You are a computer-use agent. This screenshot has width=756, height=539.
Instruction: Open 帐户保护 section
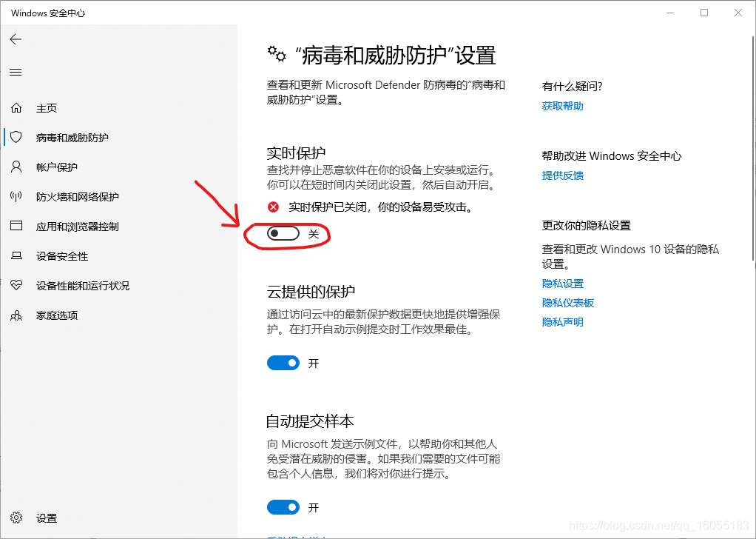coord(57,167)
